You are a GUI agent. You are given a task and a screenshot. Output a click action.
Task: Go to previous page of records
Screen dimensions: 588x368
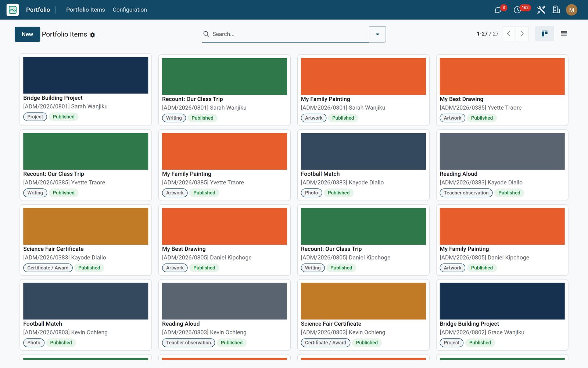pyautogui.click(x=509, y=34)
